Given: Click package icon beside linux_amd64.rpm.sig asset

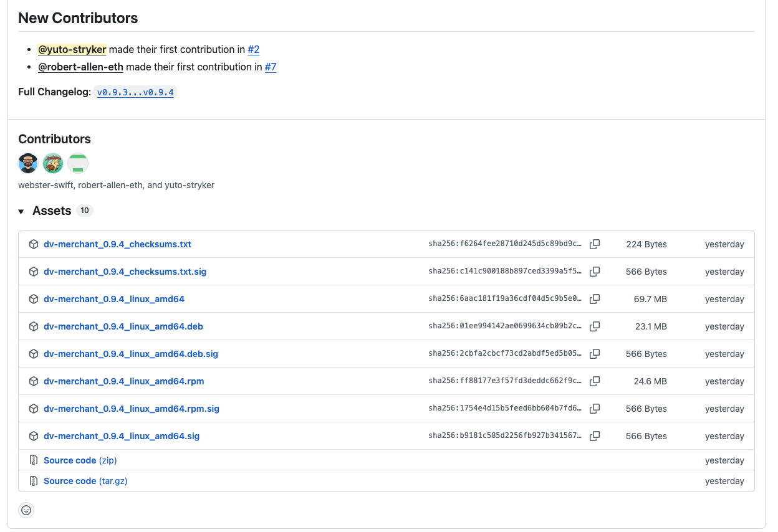Looking at the screenshot, I should click(34, 409).
